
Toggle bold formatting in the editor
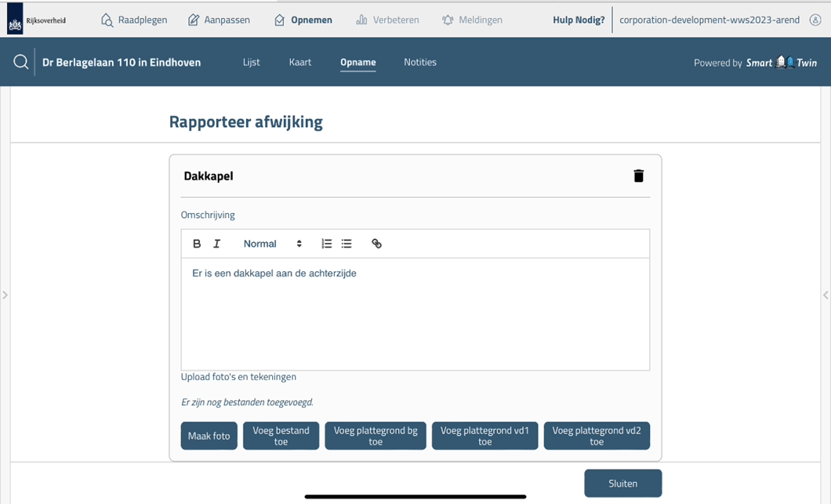197,244
